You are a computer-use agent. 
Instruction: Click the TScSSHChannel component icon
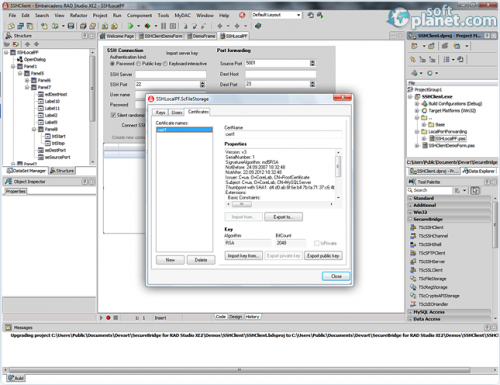(413, 236)
